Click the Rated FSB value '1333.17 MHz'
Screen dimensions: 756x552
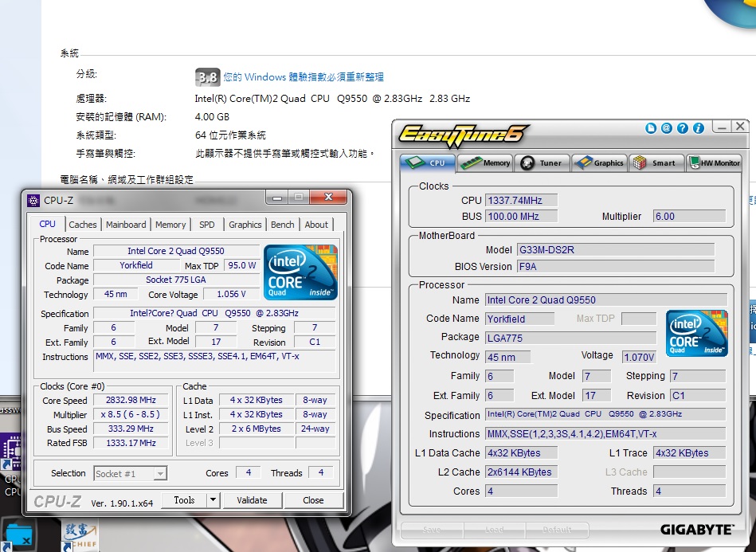131,443
